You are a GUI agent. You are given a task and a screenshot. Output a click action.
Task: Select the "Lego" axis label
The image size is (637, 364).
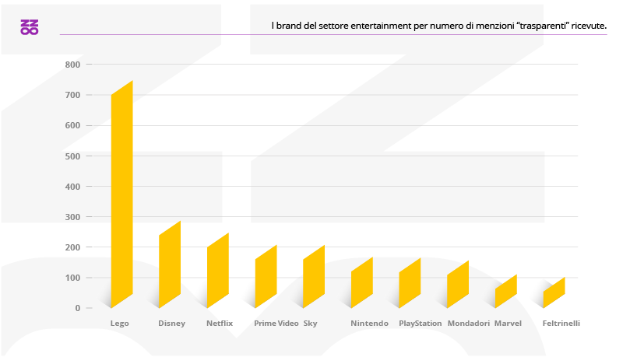coord(119,324)
